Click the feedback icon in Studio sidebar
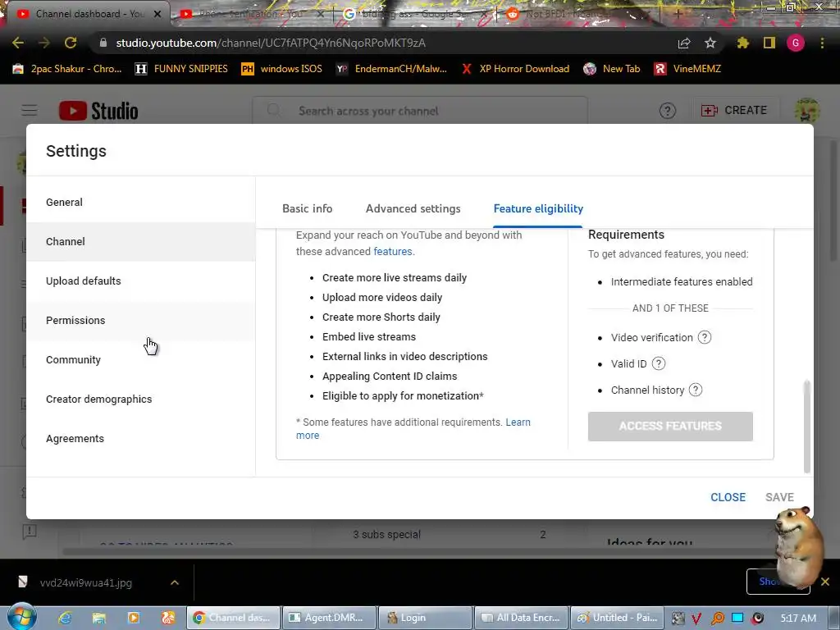This screenshot has width=840, height=630. [30, 532]
